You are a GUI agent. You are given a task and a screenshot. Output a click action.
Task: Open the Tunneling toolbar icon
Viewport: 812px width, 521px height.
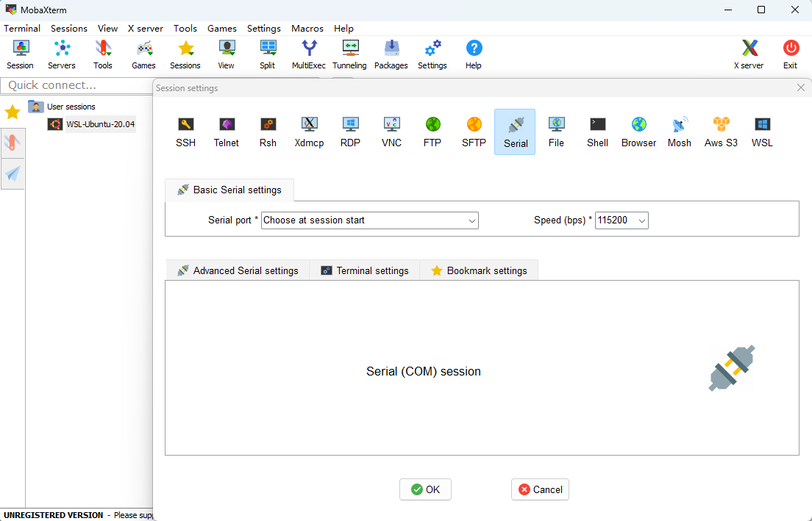pos(349,54)
